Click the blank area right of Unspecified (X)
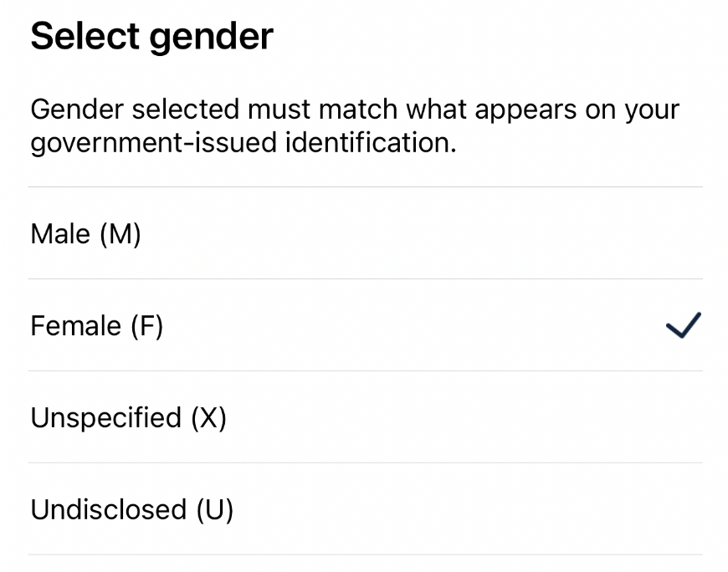Screen dimensions: 728x572 click(x=460, y=418)
